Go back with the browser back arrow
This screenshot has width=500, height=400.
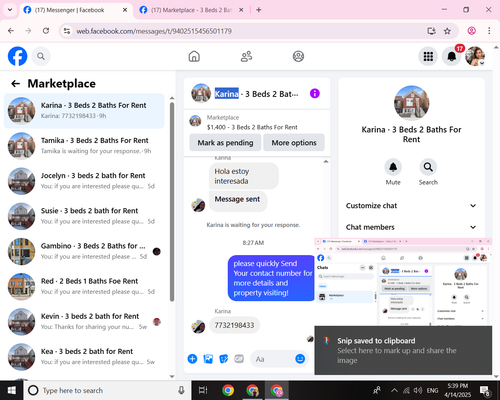pyautogui.click(x=11, y=31)
